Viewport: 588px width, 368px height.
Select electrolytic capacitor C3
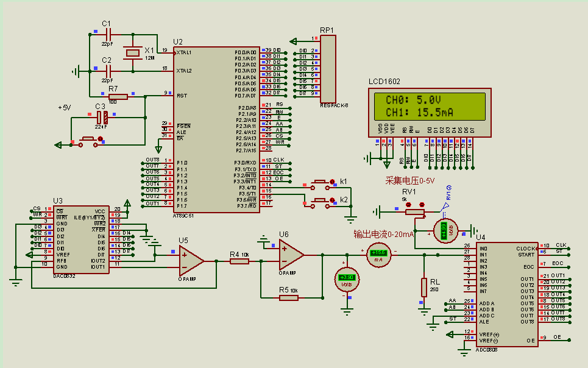(102, 118)
